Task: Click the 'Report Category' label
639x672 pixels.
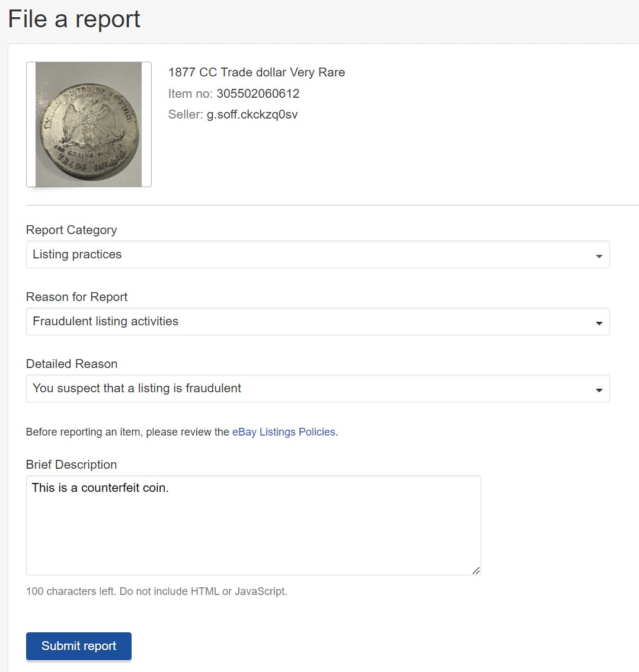Action: tap(71, 230)
